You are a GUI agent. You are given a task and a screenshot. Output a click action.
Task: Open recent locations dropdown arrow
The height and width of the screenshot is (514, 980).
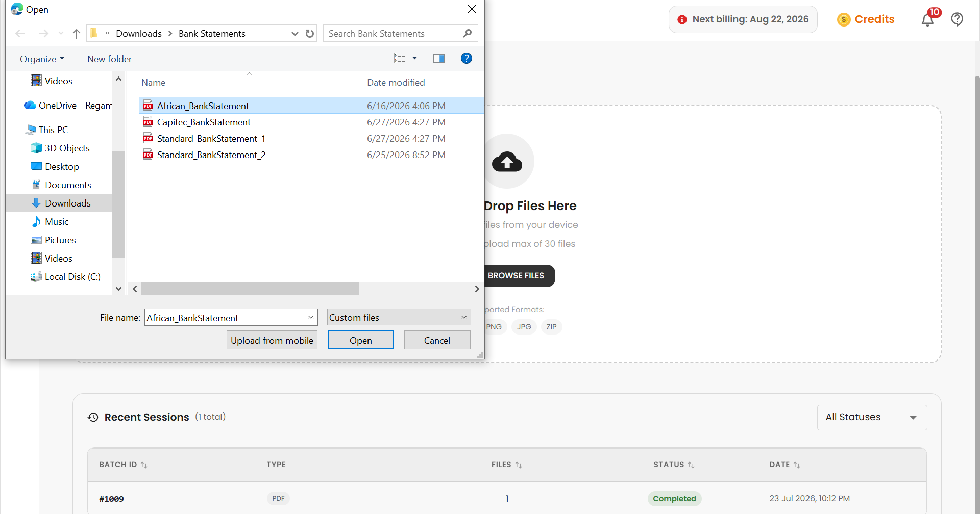tap(61, 34)
